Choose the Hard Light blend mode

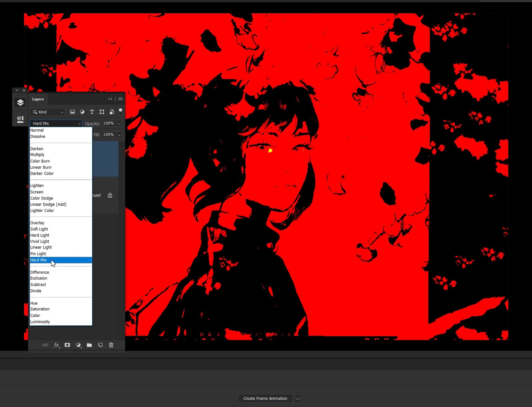pyautogui.click(x=61, y=235)
